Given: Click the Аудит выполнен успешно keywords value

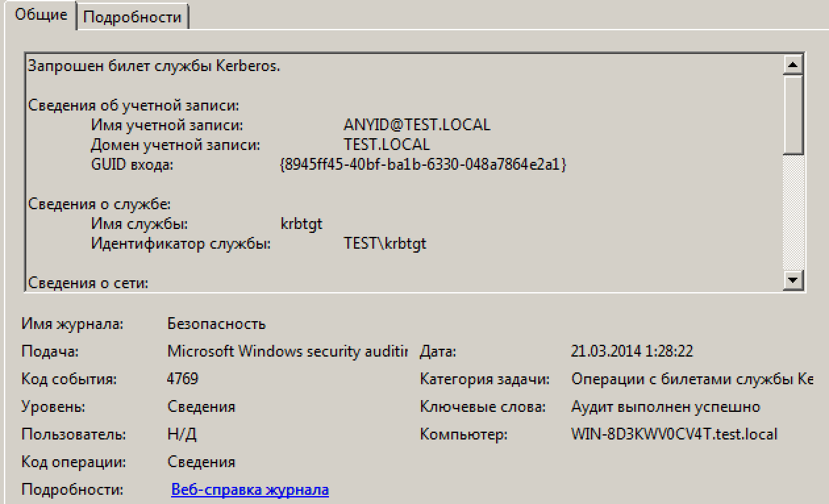Looking at the screenshot, I should click(666, 407).
